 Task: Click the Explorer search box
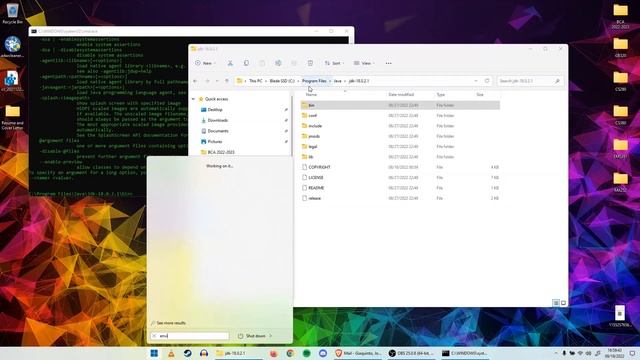tap(530, 81)
